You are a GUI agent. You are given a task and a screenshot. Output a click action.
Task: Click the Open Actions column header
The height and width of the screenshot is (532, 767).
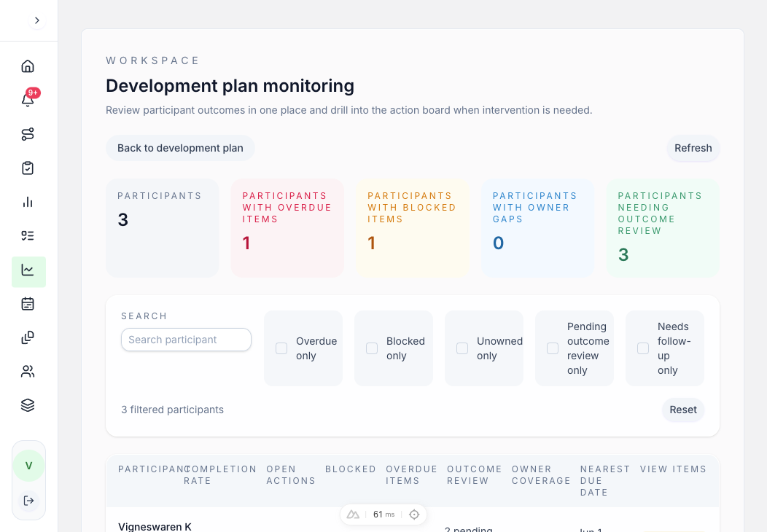pos(291,474)
